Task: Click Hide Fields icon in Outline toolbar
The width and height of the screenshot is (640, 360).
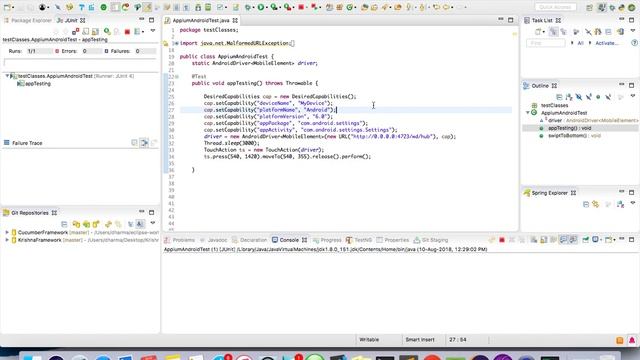Action: (579, 97)
